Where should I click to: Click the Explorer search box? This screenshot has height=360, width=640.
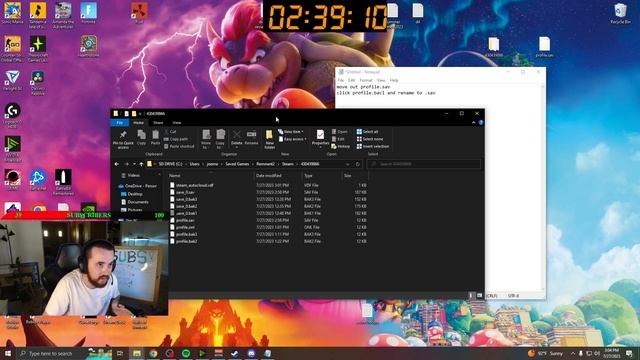tap(424, 164)
